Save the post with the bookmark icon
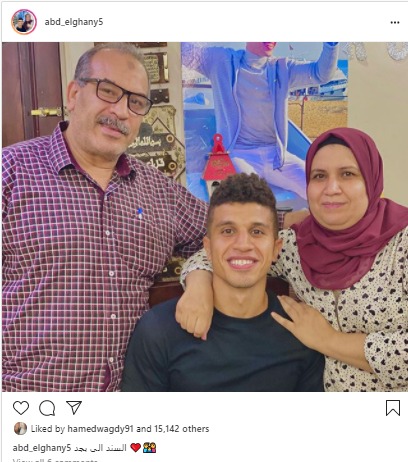This screenshot has width=408, height=462. 393,408
